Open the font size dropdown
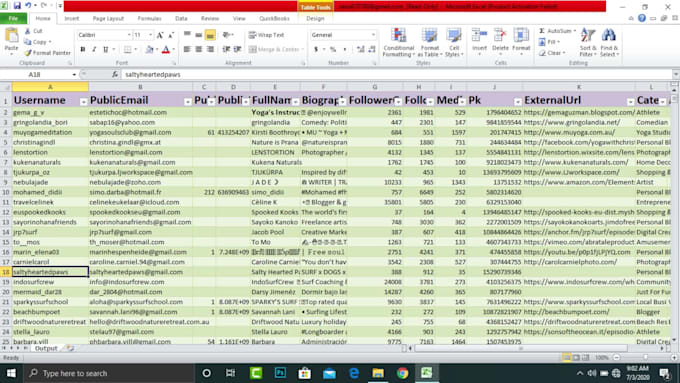 pyautogui.click(x=150, y=35)
